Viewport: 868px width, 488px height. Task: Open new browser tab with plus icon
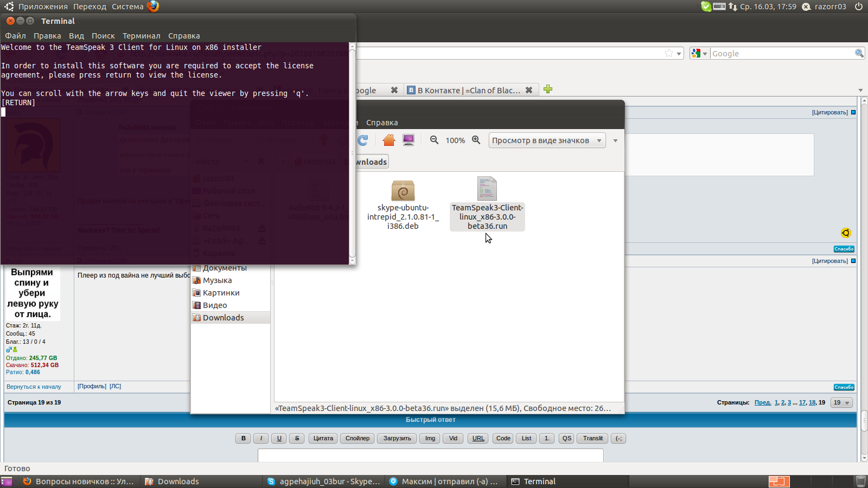pos(548,89)
